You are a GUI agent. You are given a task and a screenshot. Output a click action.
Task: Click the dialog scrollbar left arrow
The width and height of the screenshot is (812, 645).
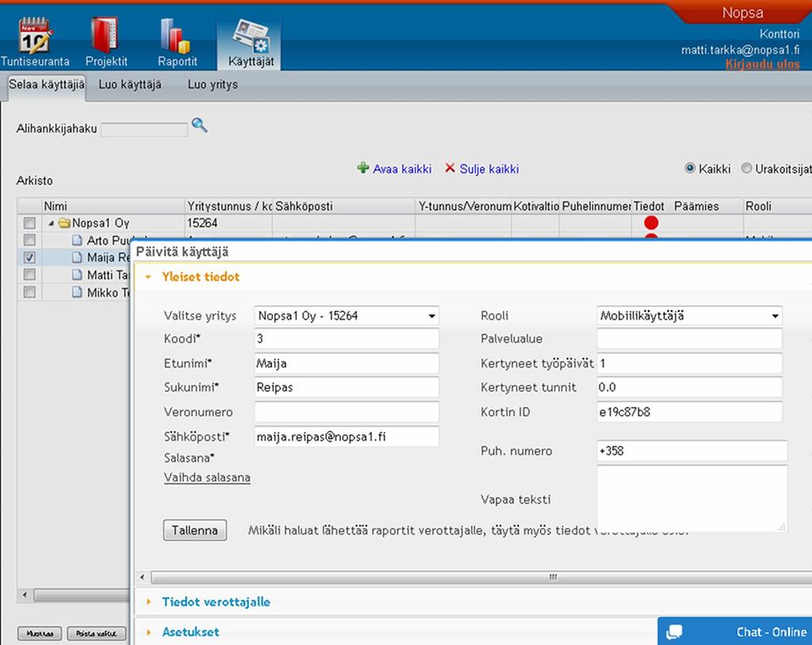(x=143, y=577)
